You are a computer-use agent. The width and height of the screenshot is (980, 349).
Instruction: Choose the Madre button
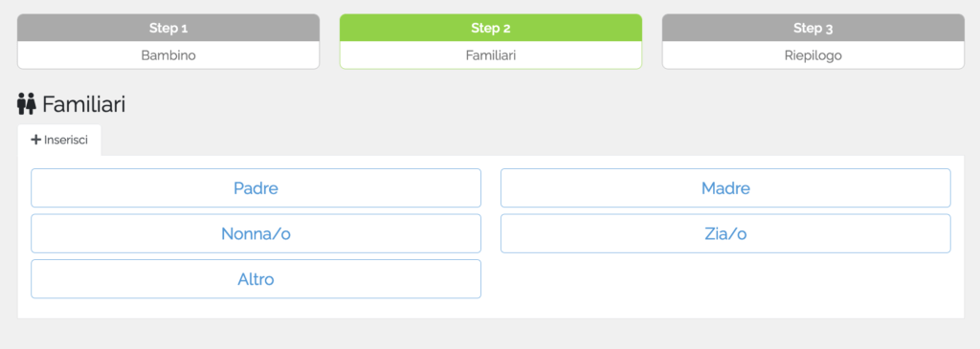(x=725, y=188)
